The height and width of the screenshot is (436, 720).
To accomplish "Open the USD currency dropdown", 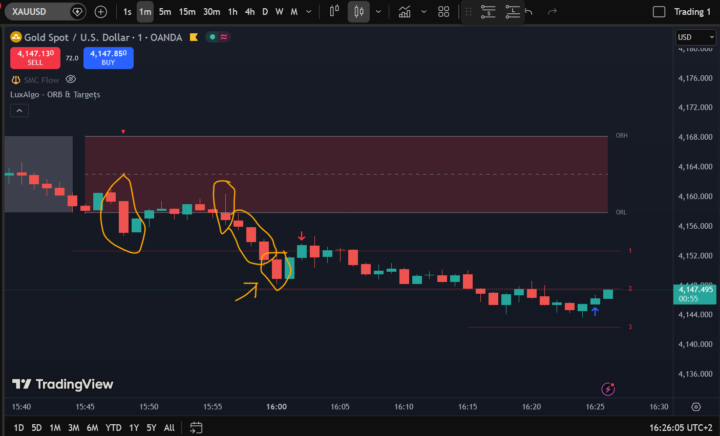I will click(696, 37).
